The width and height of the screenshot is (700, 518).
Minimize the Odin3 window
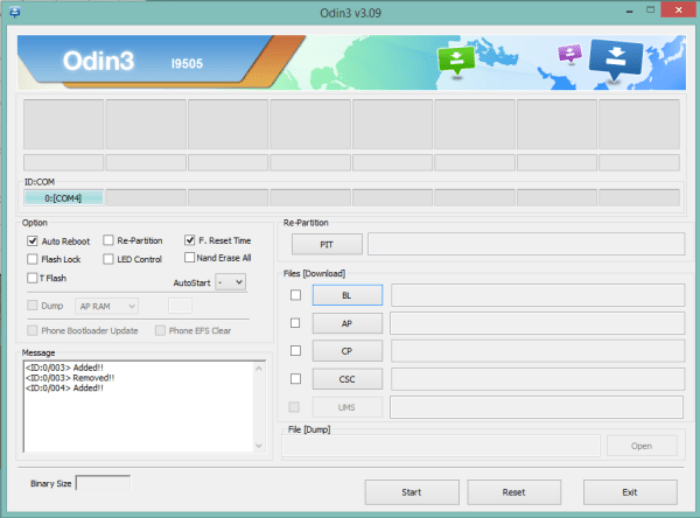tap(629, 11)
